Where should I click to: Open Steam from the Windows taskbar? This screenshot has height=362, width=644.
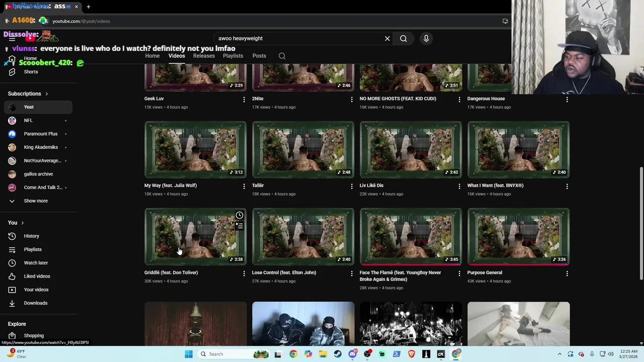click(338, 354)
